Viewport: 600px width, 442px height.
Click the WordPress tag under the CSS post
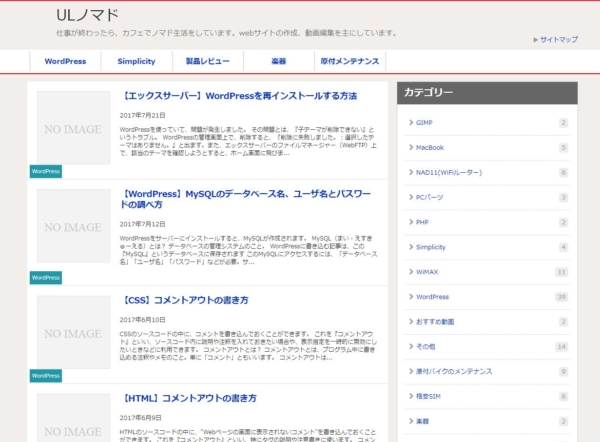(46, 376)
